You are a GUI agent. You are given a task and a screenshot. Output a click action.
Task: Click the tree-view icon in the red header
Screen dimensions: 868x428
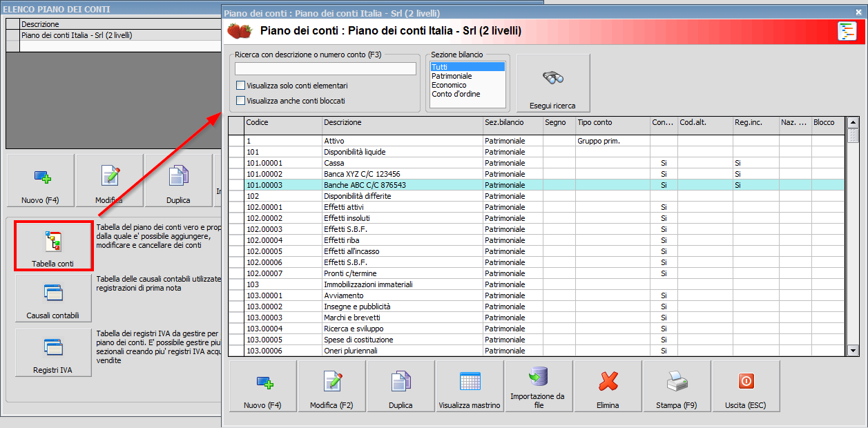pos(847,32)
